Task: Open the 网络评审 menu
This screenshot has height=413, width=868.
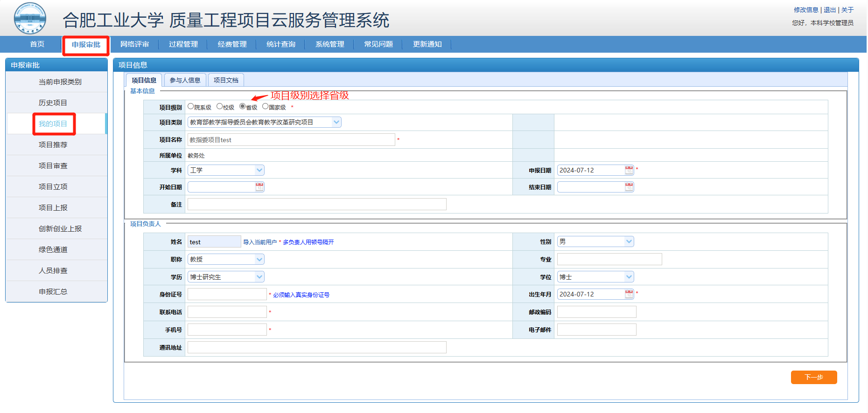Action: click(134, 44)
